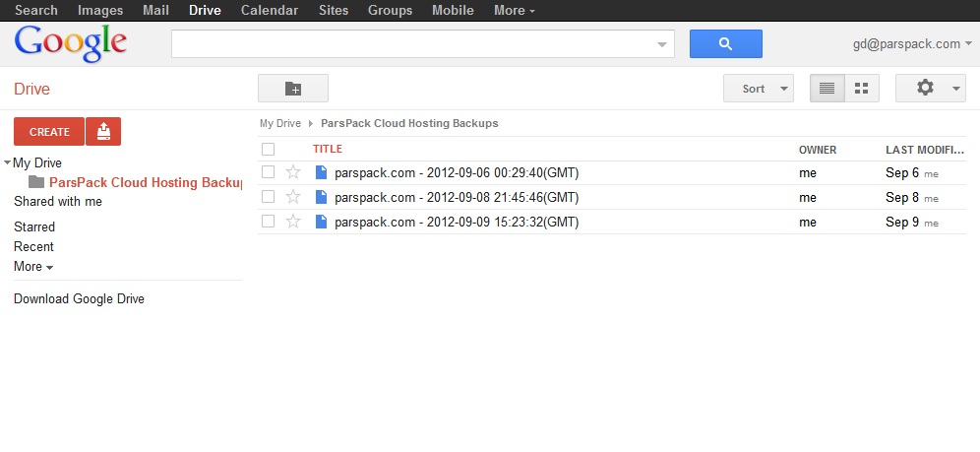Open Drive in top navigation bar
The height and width of the screenshot is (452, 980).
pyautogui.click(x=205, y=10)
